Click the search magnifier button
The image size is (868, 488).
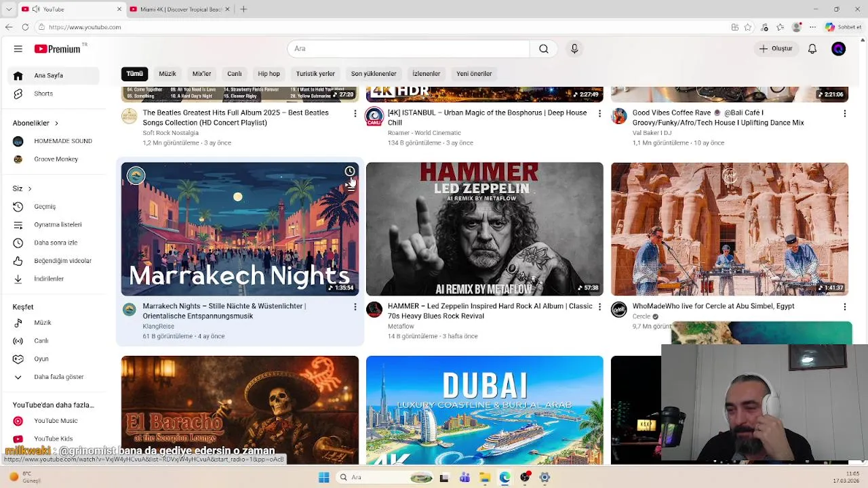pos(544,49)
